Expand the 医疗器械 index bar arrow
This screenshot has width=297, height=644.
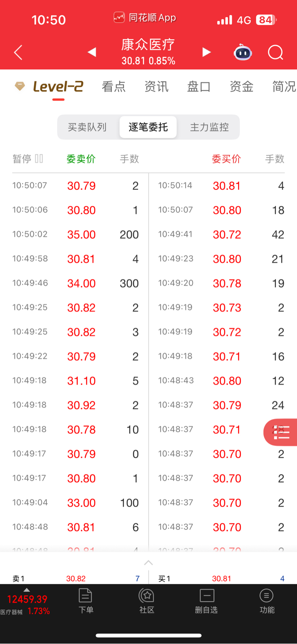[x=27, y=589]
